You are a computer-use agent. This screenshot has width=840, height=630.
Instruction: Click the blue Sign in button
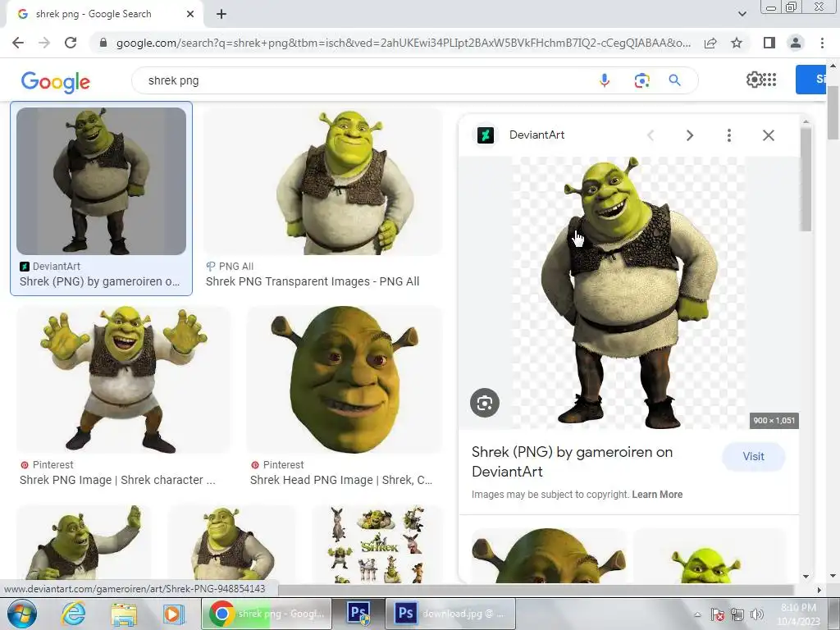click(810, 80)
